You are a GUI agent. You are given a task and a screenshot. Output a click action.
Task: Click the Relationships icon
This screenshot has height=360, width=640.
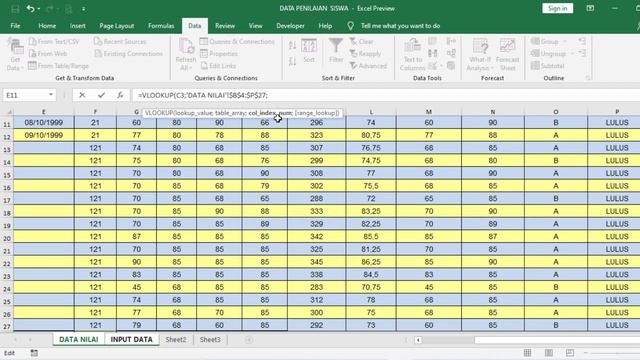point(451,53)
